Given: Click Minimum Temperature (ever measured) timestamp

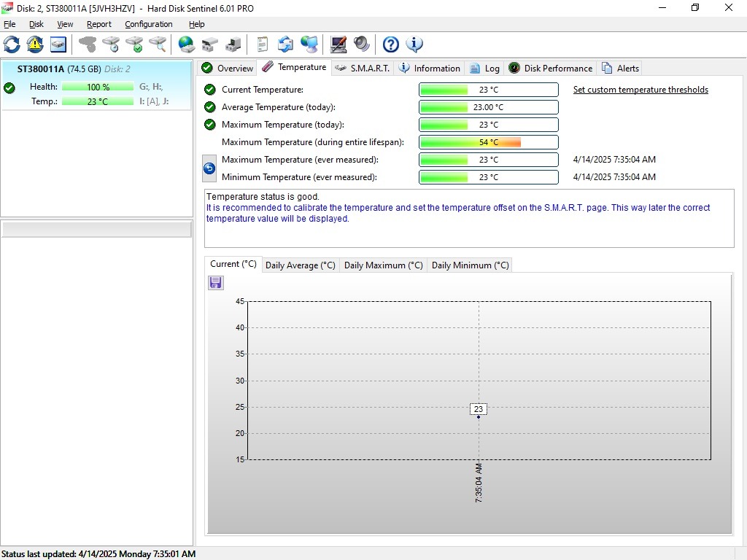Looking at the screenshot, I should coord(614,177).
